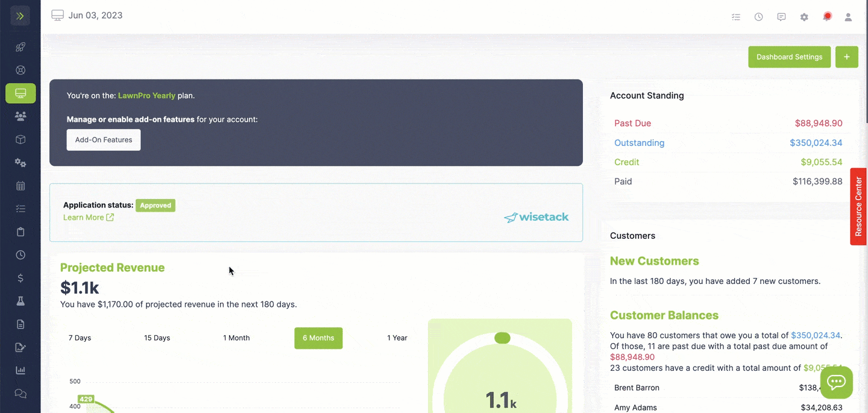This screenshot has width=868, height=413.
Task: Click the Paid label in Account Standing
Action: (x=623, y=181)
